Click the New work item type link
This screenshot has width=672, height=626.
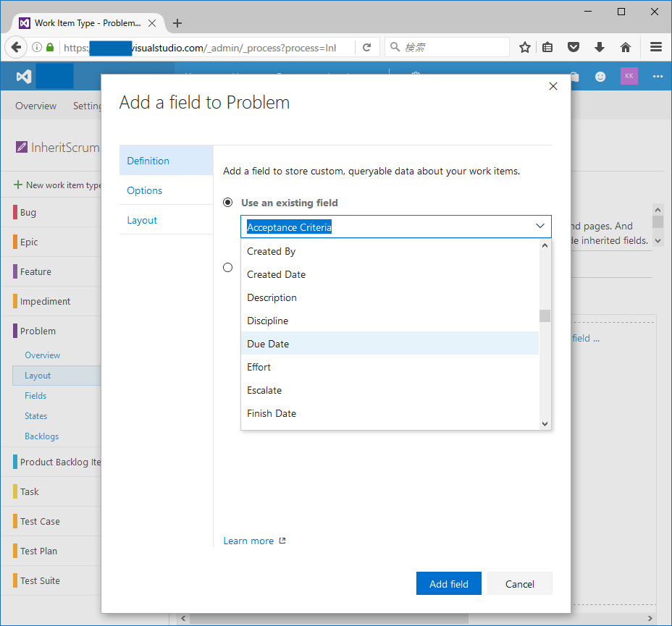pos(64,185)
